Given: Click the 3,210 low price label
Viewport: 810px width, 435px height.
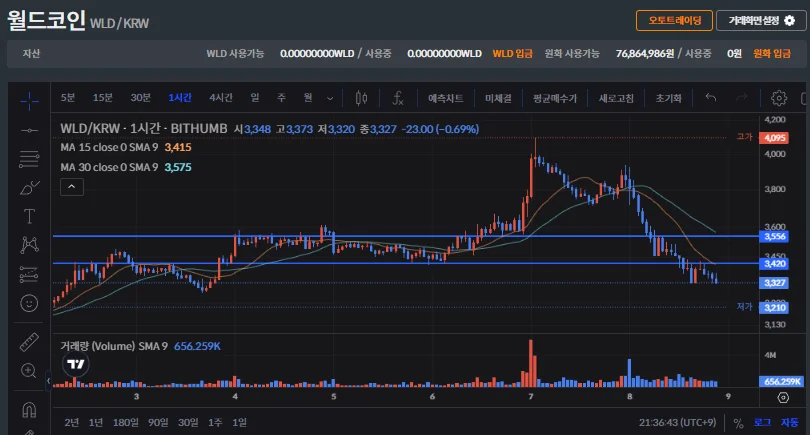Looking at the screenshot, I should point(774,308).
